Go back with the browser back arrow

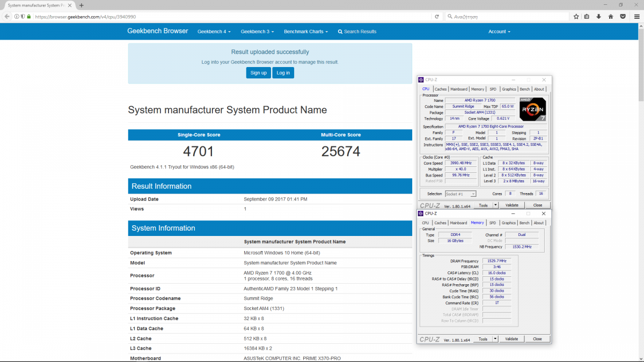[7, 17]
